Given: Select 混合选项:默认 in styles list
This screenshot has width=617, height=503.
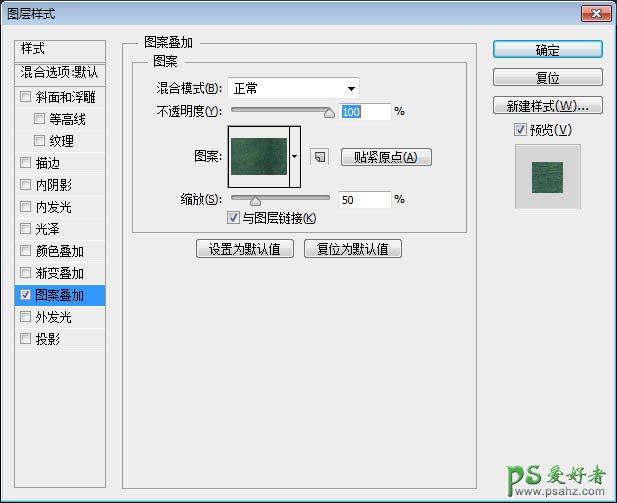Looking at the screenshot, I should click(x=61, y=73).
